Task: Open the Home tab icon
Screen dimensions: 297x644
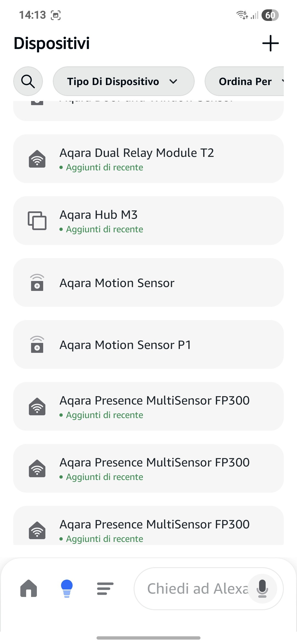Action: click(29, 588)
